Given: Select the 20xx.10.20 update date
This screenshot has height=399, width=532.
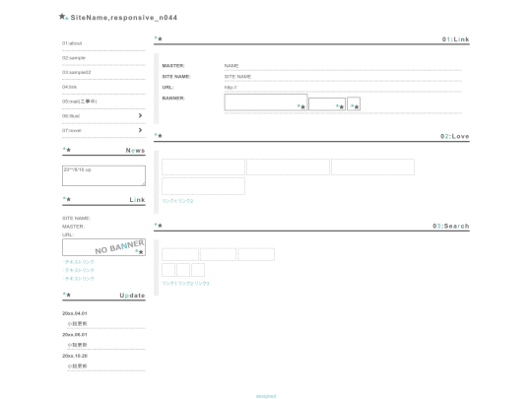Looking at the screenshot, I should click(75, 356).
